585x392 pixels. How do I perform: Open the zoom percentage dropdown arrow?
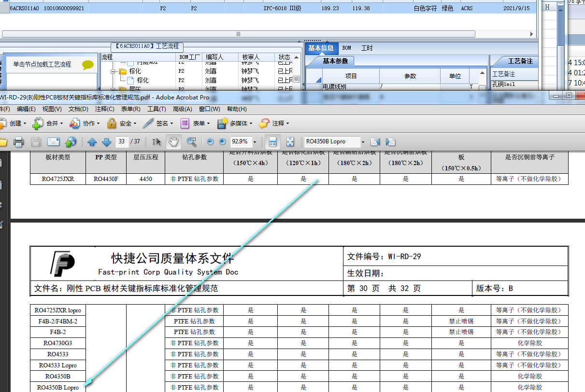255,142
